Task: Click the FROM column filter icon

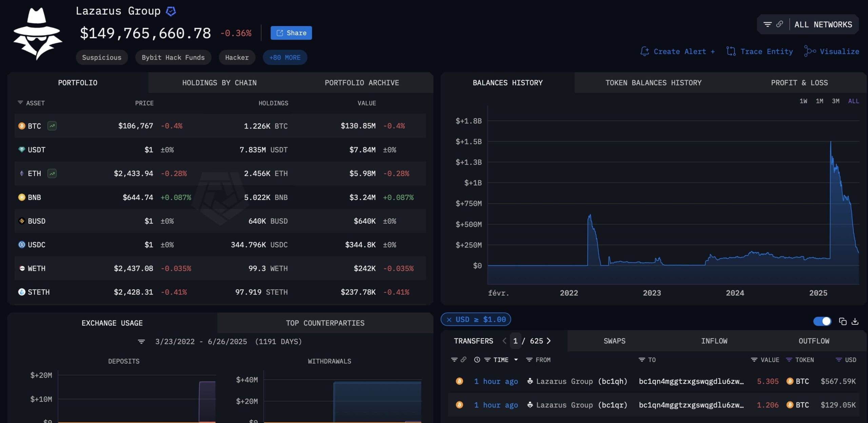Action: click(529, 360)
